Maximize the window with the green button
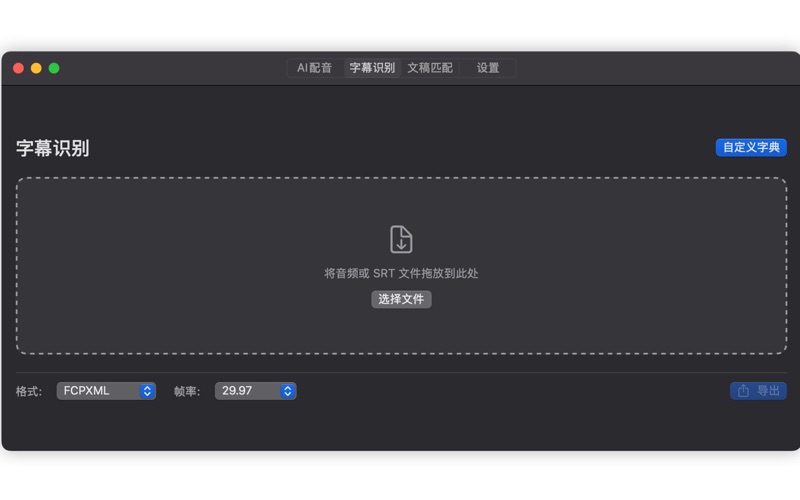 pos(54,68)
